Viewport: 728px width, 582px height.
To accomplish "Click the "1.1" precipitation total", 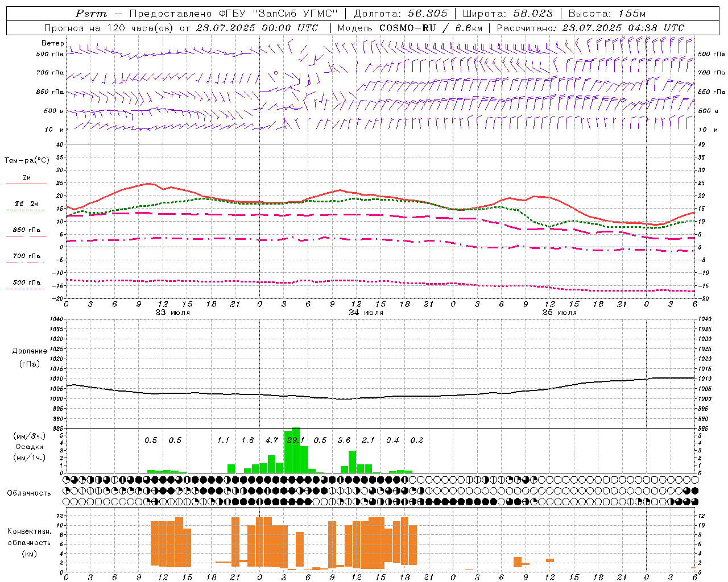I will tap(224, 440).
